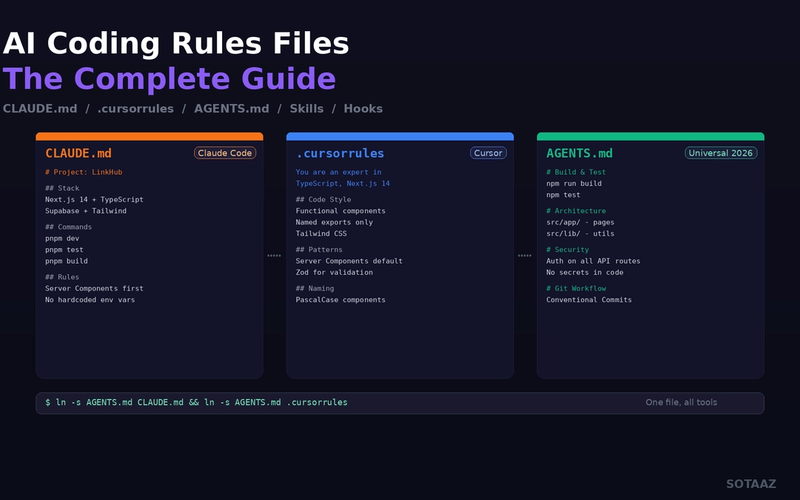Click 'npm run build' line
This screenshot has width=800, height=500.
coord(574,183)
